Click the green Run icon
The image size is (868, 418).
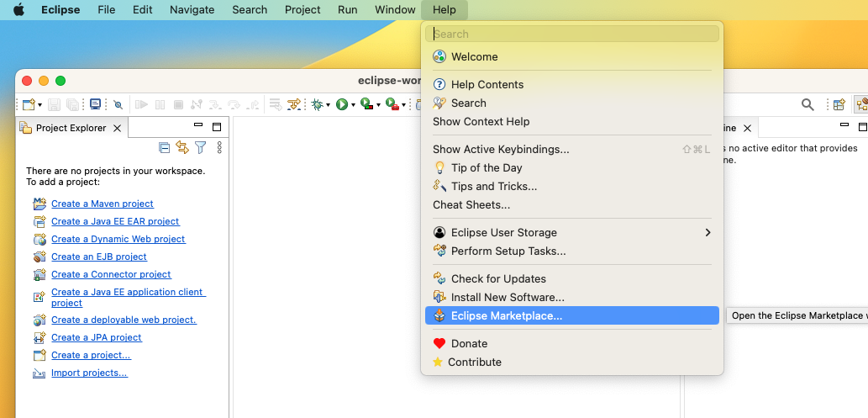pos(342,104)
